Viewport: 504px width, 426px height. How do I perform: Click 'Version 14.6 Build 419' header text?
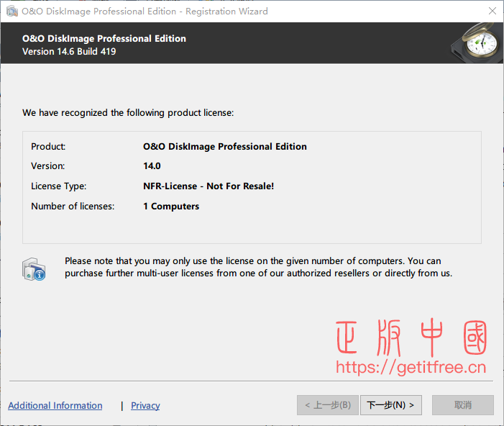[x=69, y=52]
